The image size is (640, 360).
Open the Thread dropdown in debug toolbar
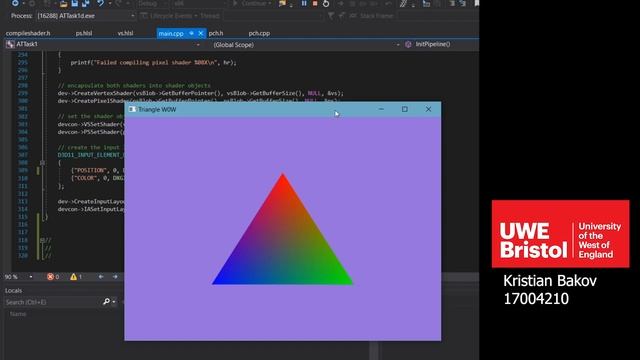point(272,16)
